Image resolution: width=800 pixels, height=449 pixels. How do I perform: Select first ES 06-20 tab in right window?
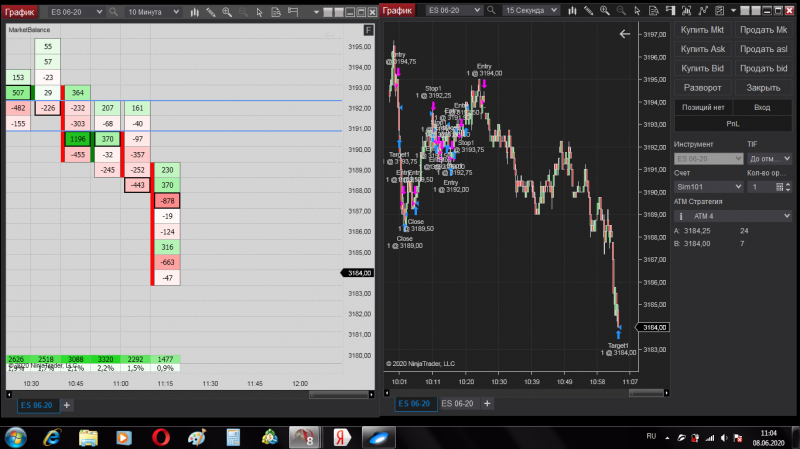pyautogui.click(x=414, y=404)
